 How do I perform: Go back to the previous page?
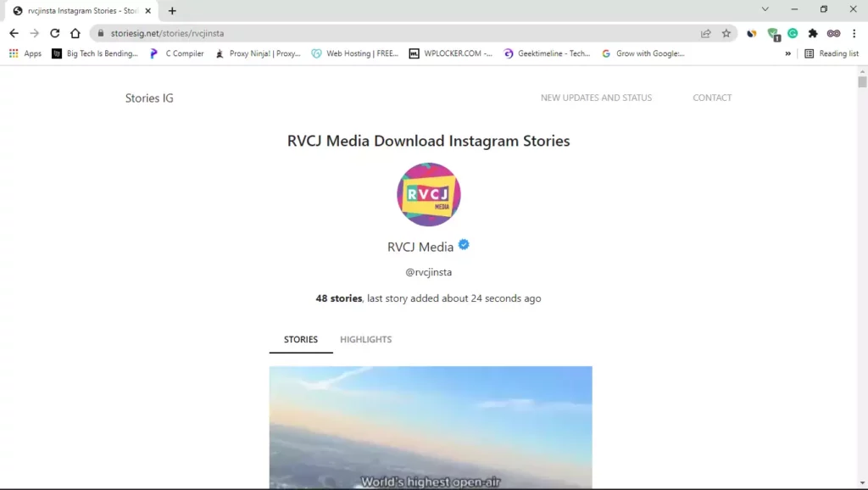[x=14, y=33]
